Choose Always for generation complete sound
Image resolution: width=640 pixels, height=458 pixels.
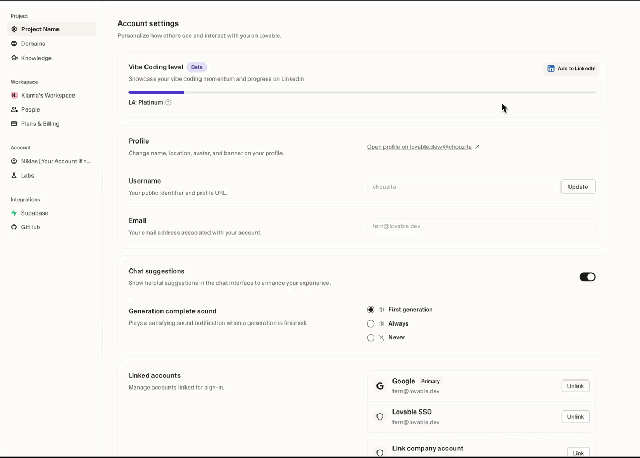(x=370, y=324)
